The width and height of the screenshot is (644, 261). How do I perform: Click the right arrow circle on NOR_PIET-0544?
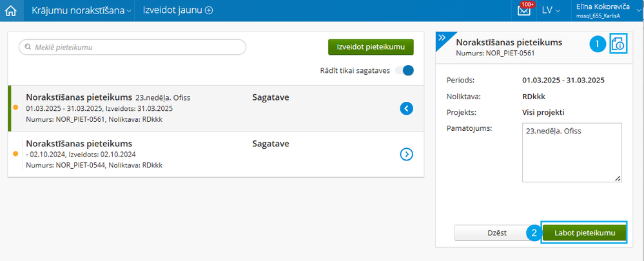click(x=406, y=154)
